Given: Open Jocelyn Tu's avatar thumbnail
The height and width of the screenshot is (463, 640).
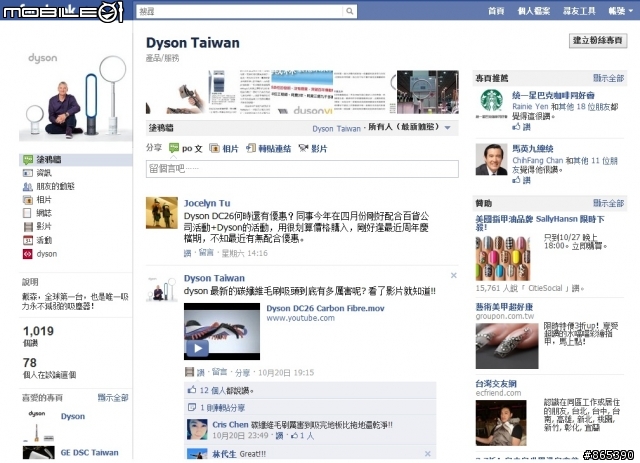Looking at the screenshot, I should (x=162, y=213).
